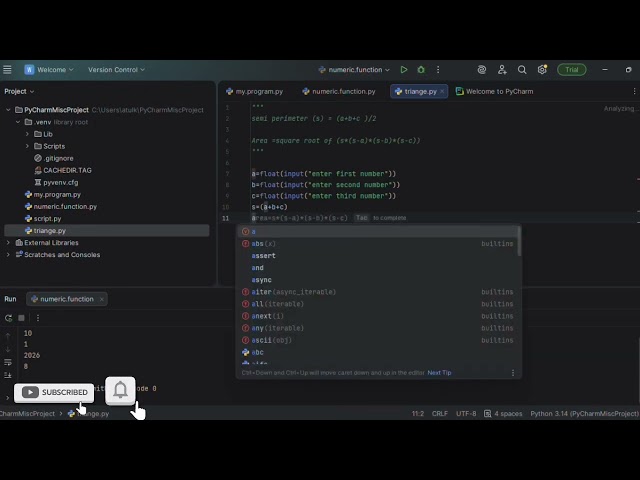This screenshot has height=480, width=640.
Task: Open the Project tool window dropdown
Action: coord(19,91)
